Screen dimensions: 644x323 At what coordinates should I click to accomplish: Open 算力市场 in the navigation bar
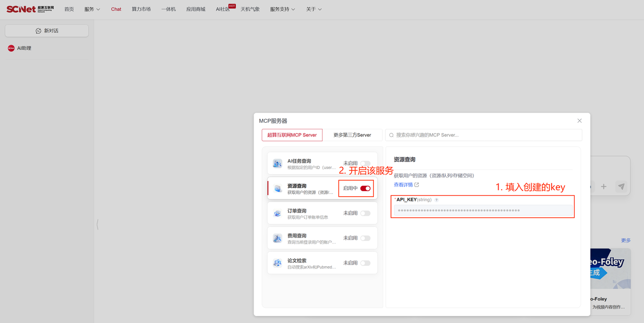[141, 9]
